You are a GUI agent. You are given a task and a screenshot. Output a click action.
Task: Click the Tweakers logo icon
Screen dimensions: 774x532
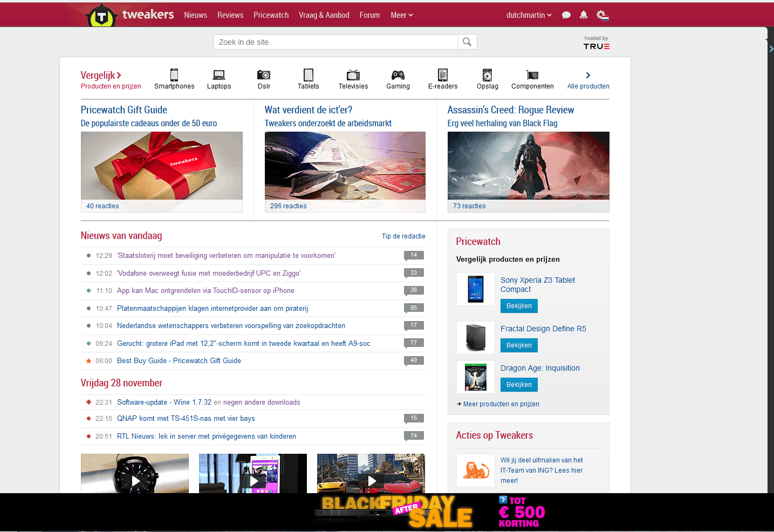(101, 15)
